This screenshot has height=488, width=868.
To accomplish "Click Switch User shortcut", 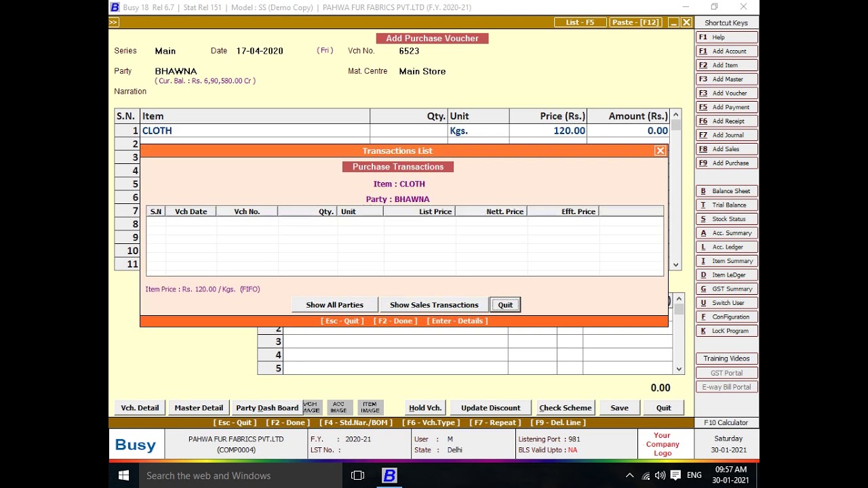I will pos(727,303).
